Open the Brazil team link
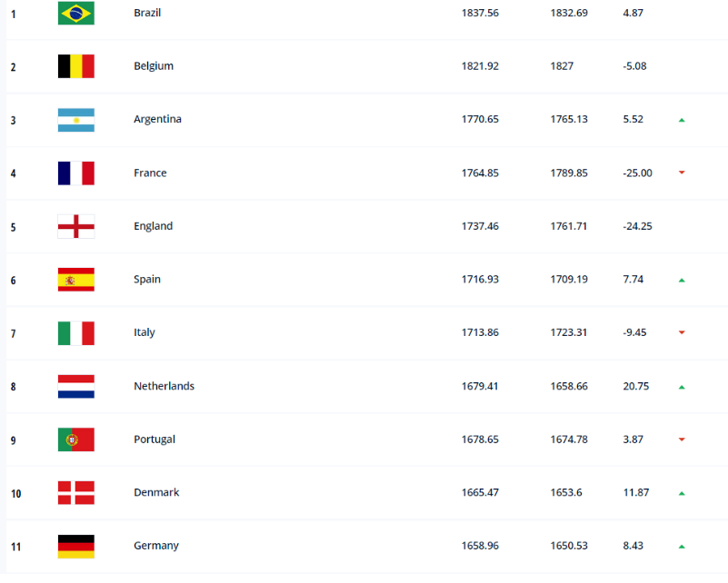 147,13
